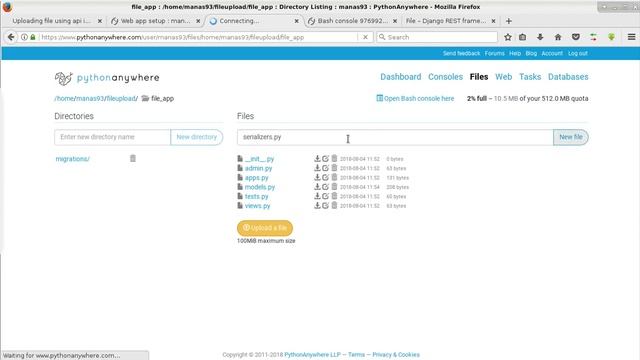Download the models.py file

point(317,187)
